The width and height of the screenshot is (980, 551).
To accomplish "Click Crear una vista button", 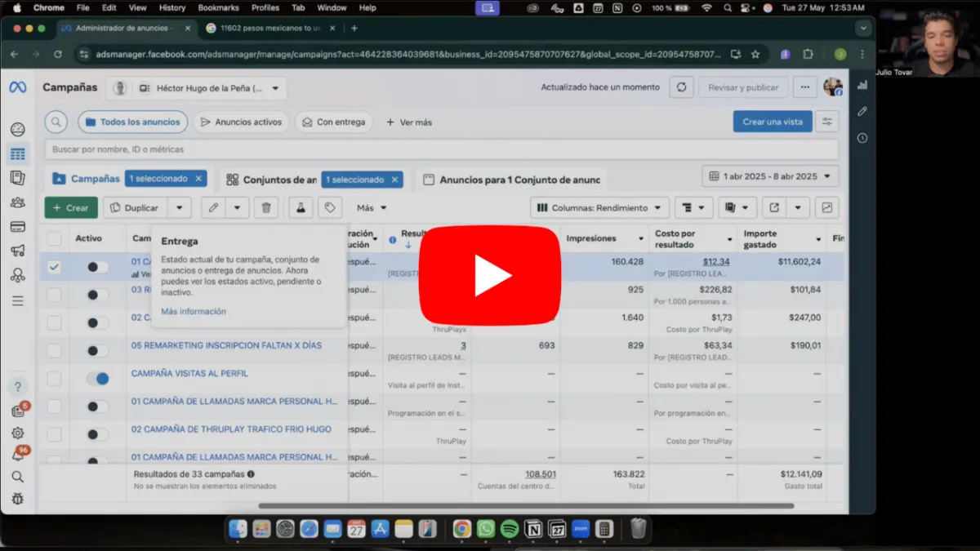I will (x=773, y=122).
